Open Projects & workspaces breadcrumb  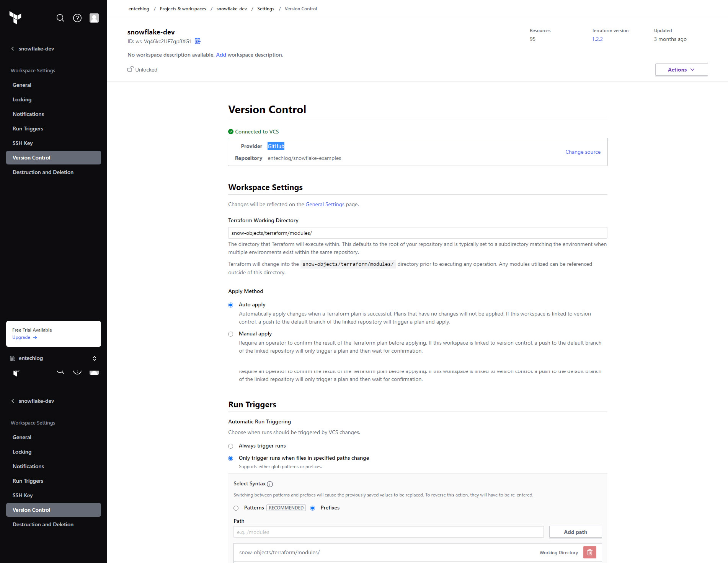tap(183, 8)
